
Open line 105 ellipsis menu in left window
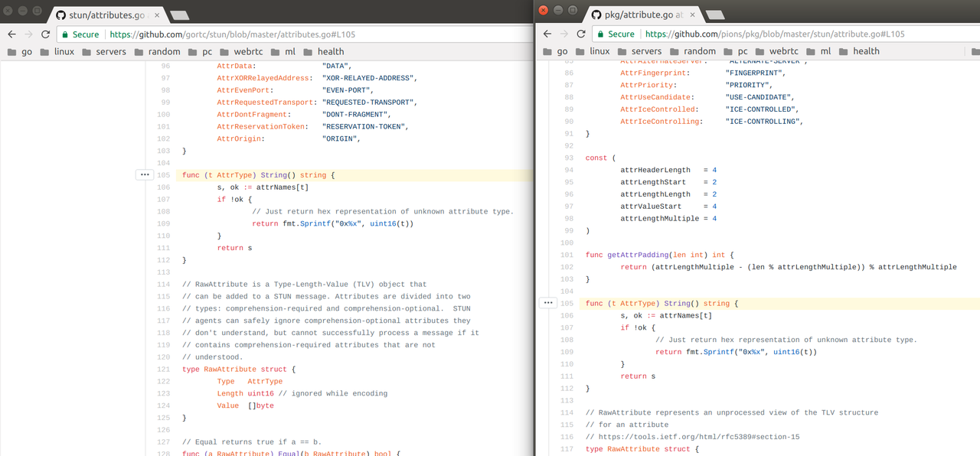(x=145, y=175)
